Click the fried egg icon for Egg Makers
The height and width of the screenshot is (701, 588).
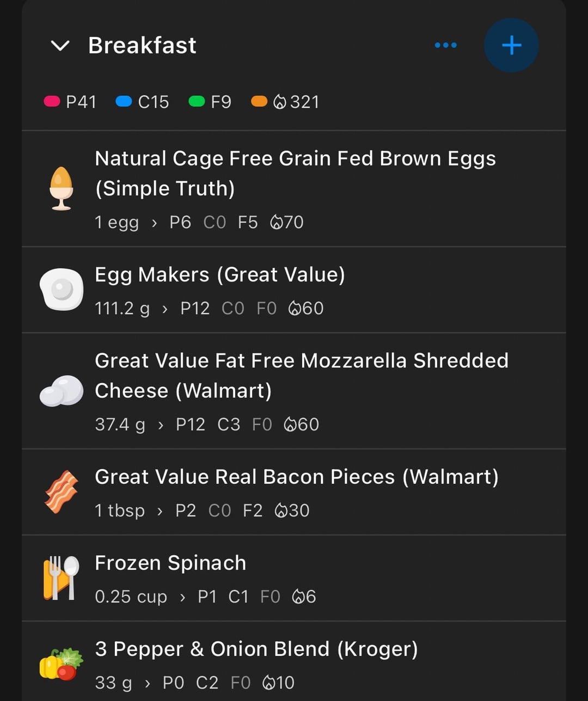pyautogui.click(x=61, y=290)
